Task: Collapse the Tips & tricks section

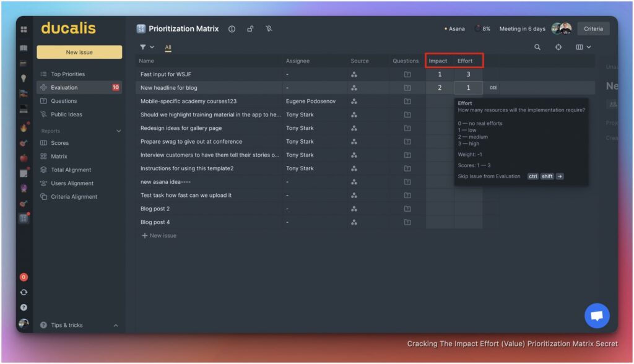Action: click(115, 324)
